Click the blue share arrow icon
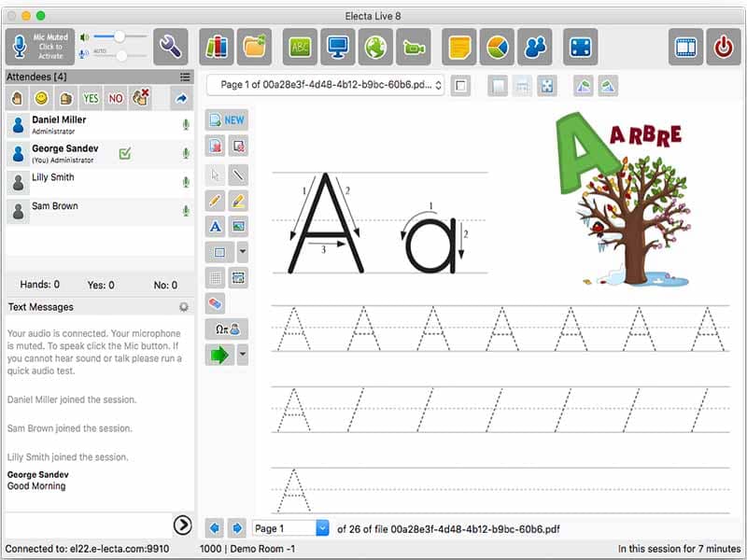 181,99
